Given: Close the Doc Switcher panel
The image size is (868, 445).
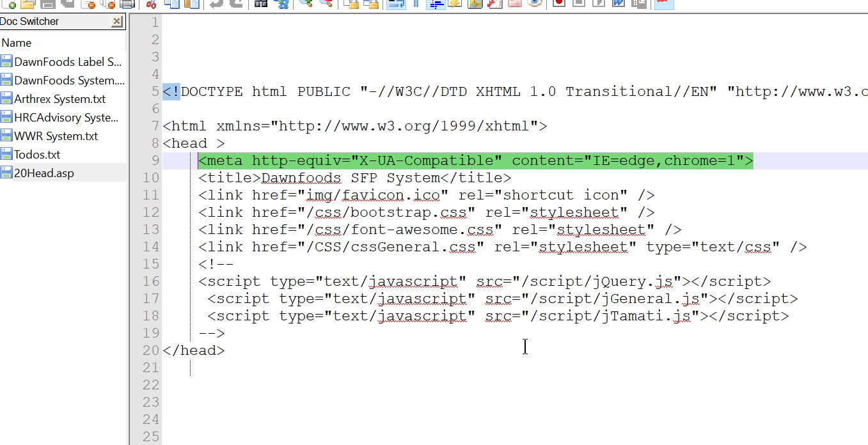Looking at the screenshot, I should pos(116,22).
